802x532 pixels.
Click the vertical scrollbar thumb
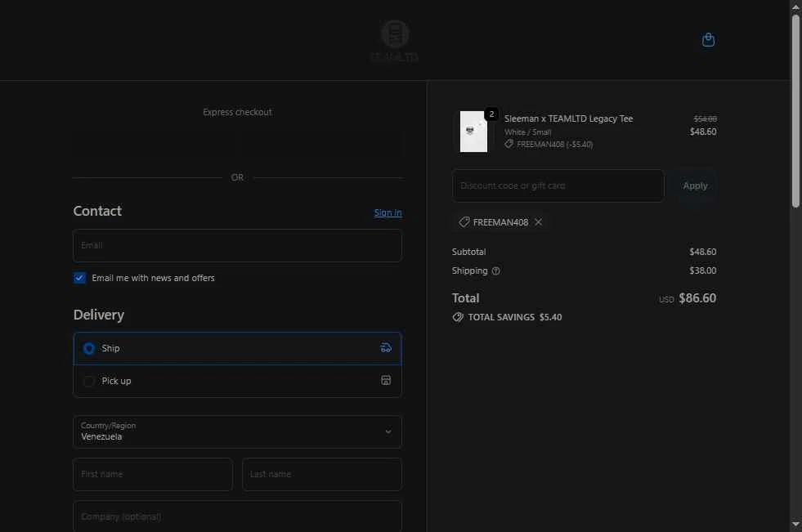pos(795,111)
